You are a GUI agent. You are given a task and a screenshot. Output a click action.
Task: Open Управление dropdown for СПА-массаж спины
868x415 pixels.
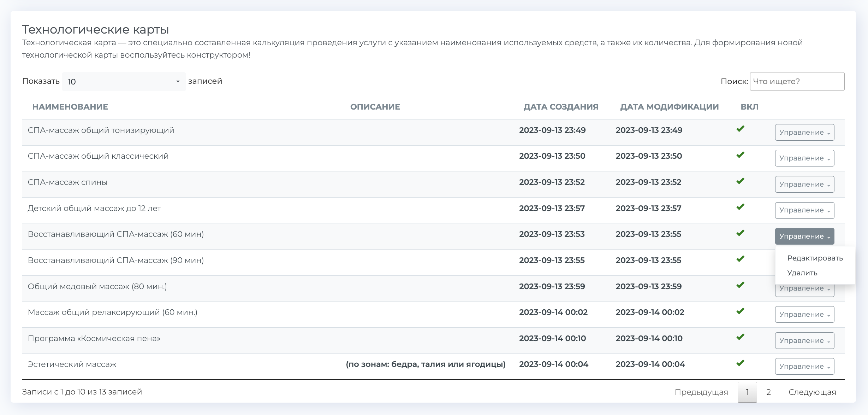804,184
